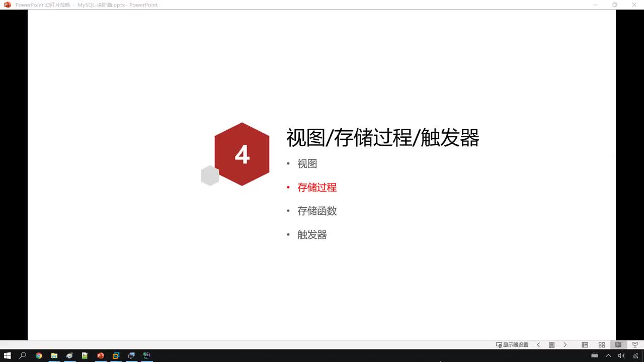This screenshot has height=362, width=644.
Task: Open Slide Sorter view
Action: click(x=601, y=345)
